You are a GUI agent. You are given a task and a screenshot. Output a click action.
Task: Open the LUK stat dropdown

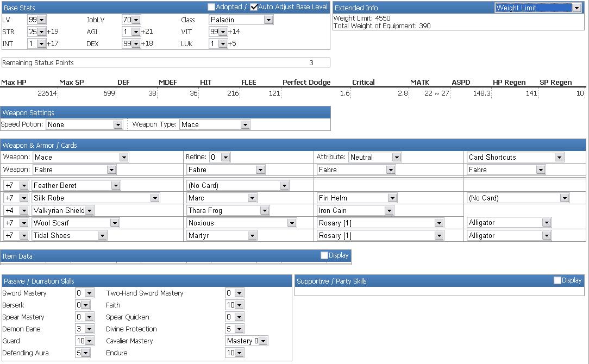pyautogui.click(x=218, y=43)
